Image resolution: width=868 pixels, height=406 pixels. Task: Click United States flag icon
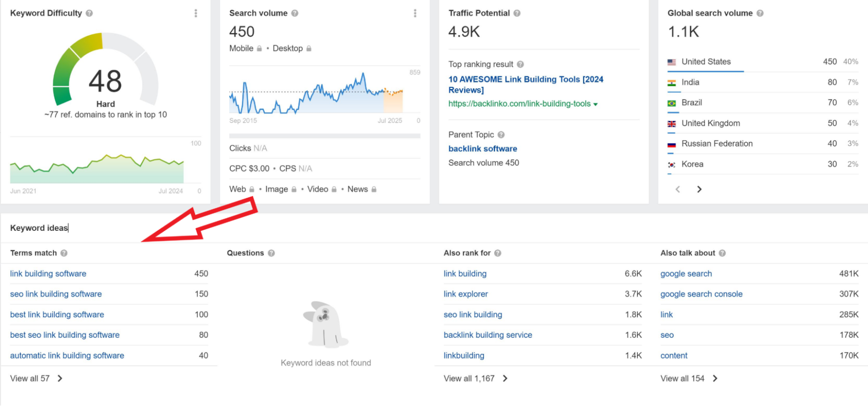[672, 62]
